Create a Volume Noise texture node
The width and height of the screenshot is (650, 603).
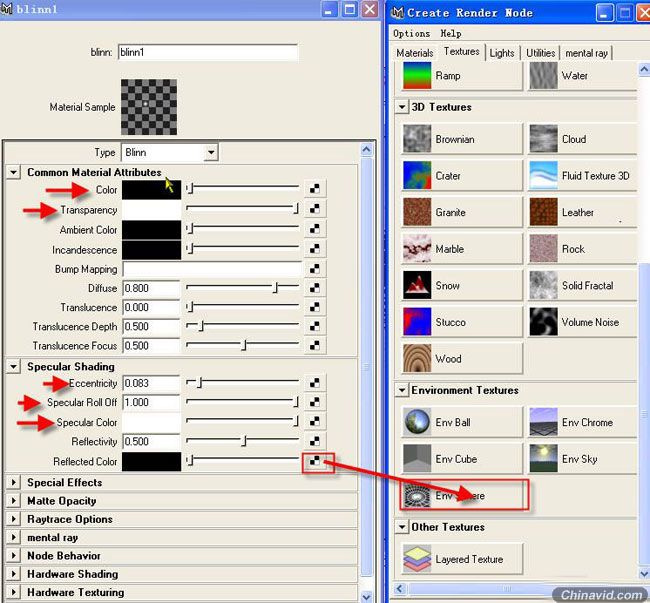click(x=582, y=322)
